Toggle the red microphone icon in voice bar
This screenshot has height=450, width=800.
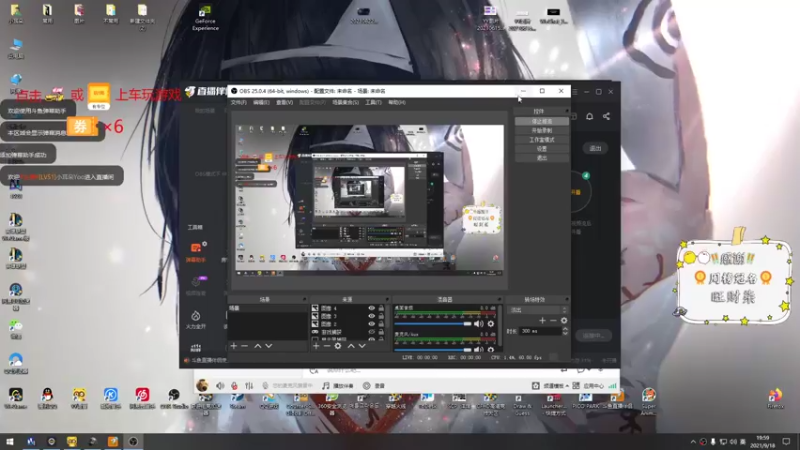[234, 386]
